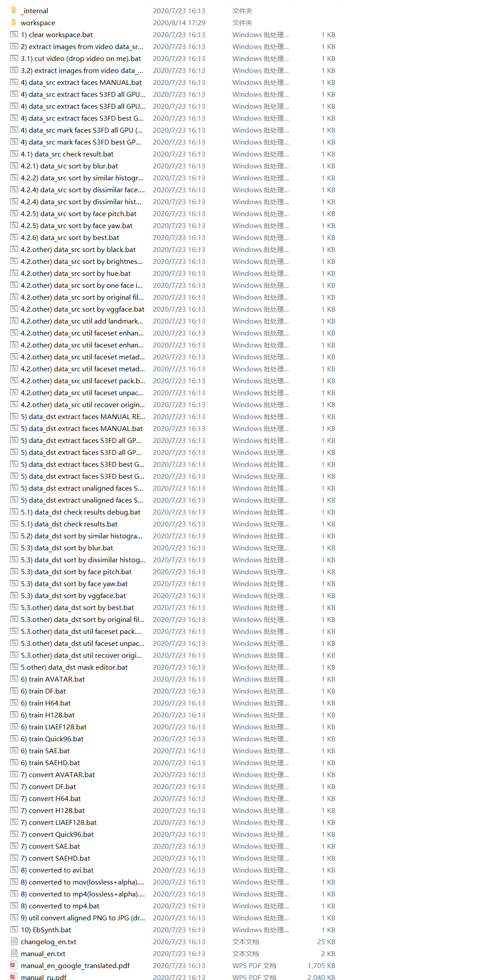Select 8) converted to avi.bat
This screenshot has height=980, width=497.
click(x=57, y=870)
